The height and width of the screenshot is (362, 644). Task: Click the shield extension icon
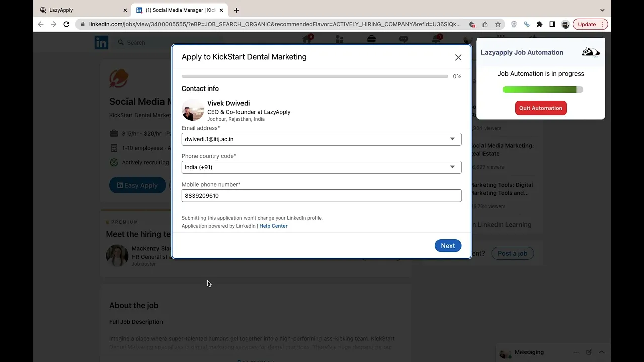tap(514, 24)
